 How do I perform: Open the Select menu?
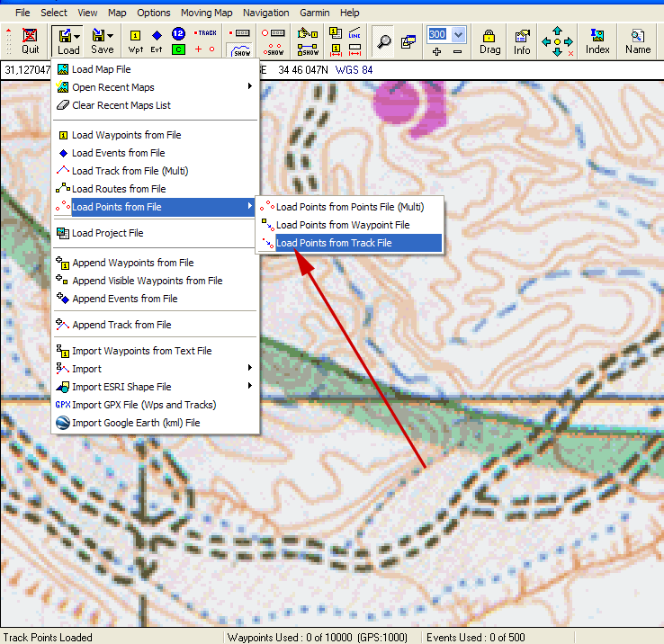click(54, 13)
